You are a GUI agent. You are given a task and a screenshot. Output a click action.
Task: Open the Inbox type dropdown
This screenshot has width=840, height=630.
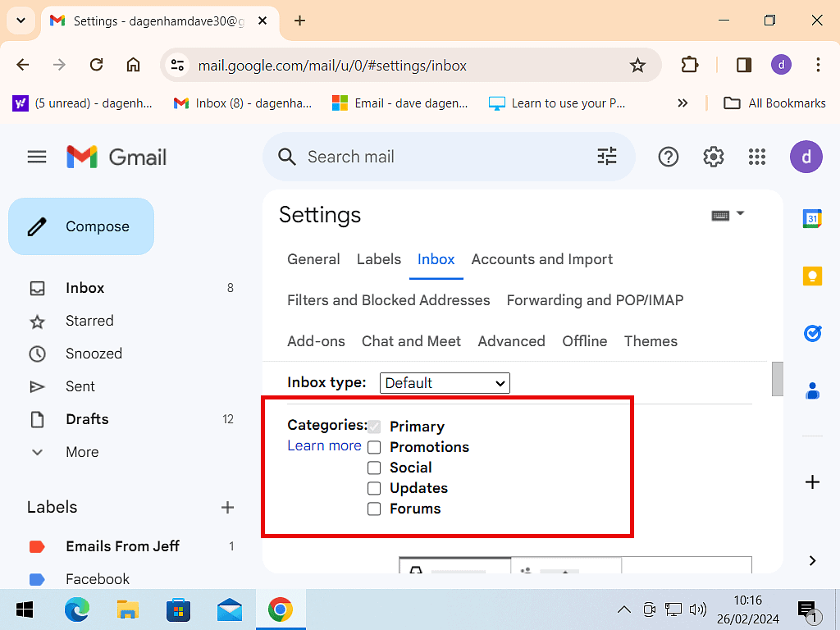click(445, 383)
